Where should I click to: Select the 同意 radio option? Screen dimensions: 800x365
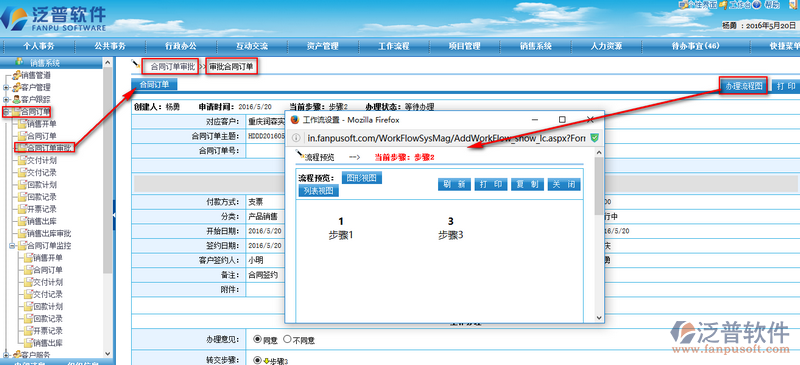pos(257,339)
